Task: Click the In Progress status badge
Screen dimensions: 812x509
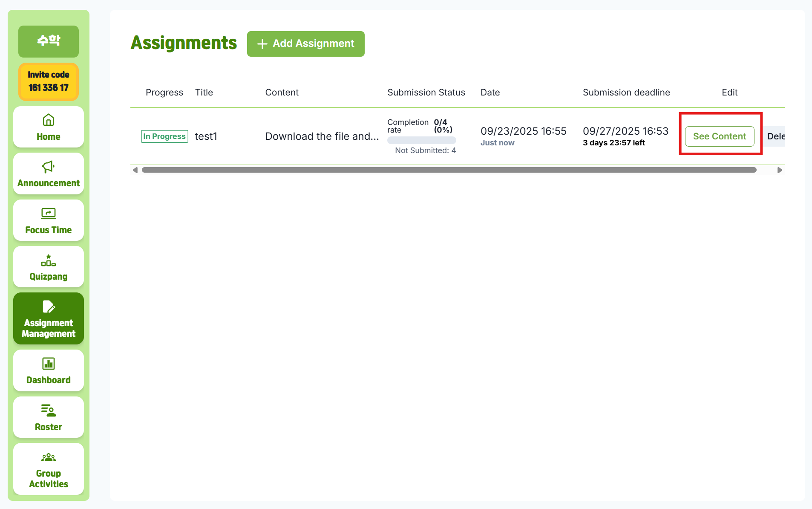Action: pos(164,136)
